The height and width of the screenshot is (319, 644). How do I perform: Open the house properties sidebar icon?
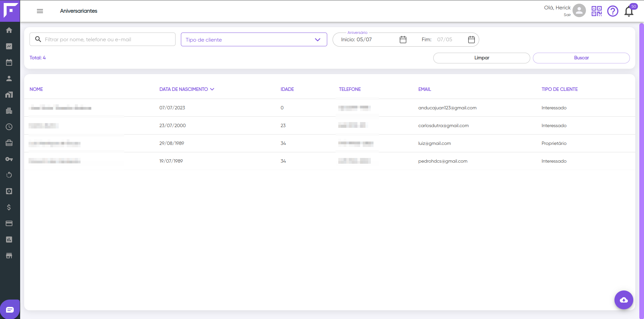point(9,95)
